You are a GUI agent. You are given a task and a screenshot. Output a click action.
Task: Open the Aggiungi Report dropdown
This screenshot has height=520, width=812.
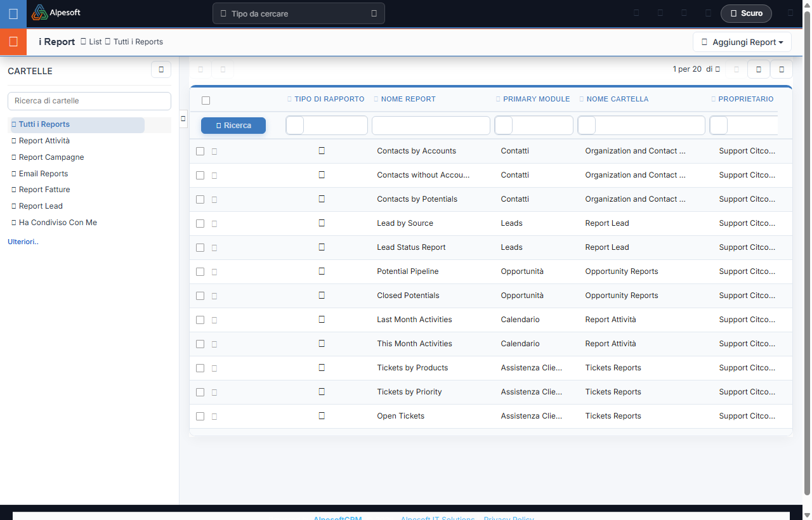742,42
